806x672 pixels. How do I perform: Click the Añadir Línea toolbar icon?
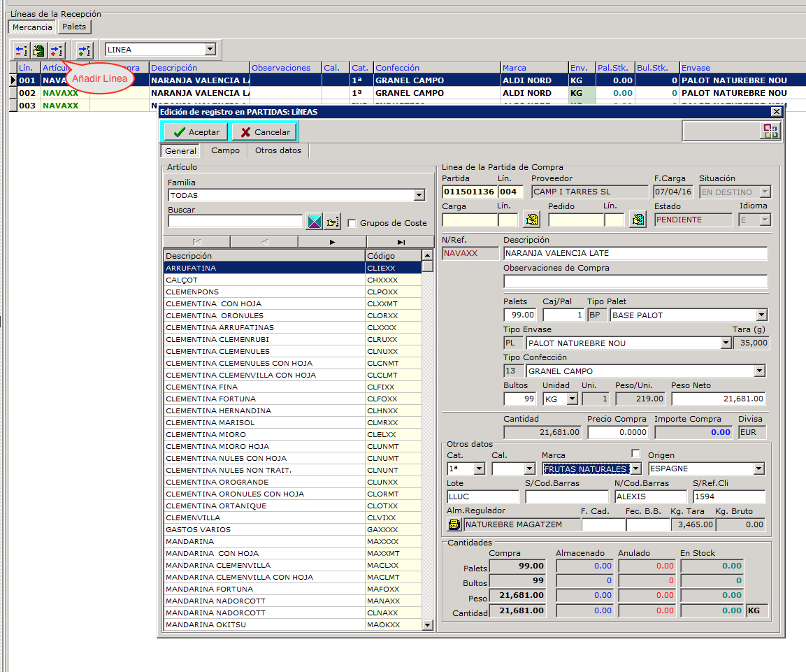click(57, 50)
